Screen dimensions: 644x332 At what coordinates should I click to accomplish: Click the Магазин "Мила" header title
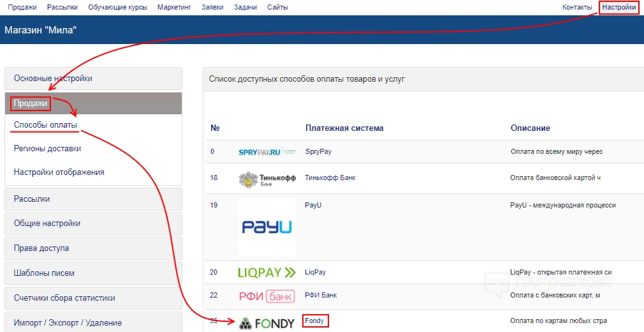41,29
